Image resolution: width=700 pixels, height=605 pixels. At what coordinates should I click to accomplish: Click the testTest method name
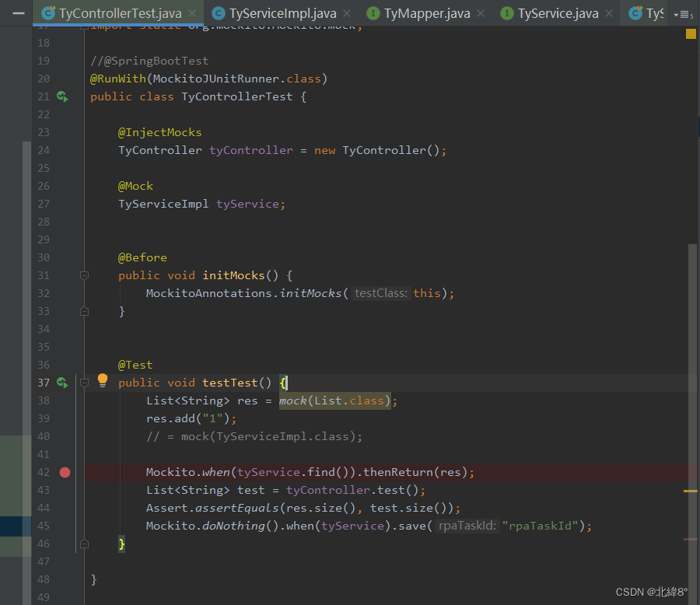(x=230, y=383)
